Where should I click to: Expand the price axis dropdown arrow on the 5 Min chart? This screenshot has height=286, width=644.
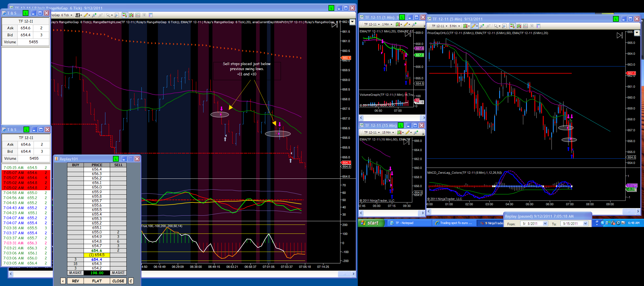point(637,33)
